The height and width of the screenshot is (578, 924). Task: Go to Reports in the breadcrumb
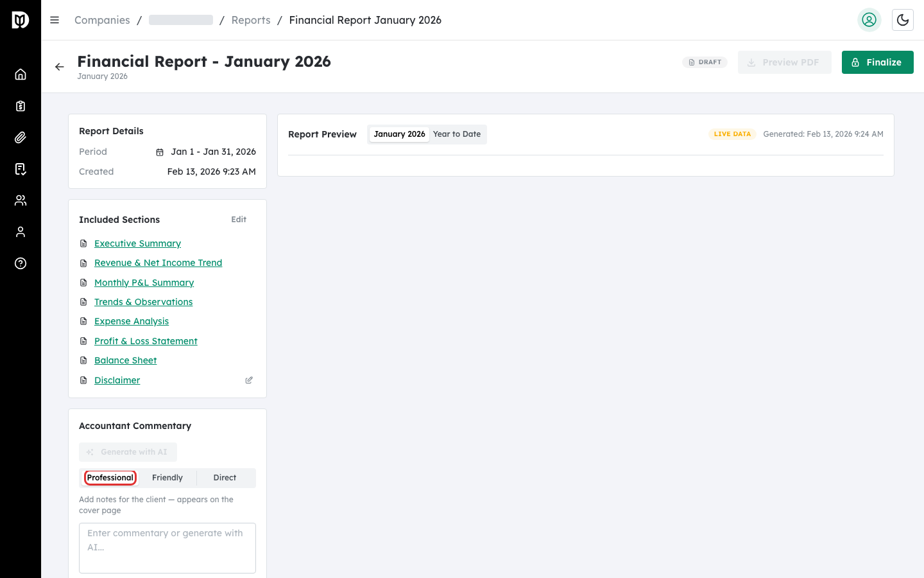coord(251,20)
